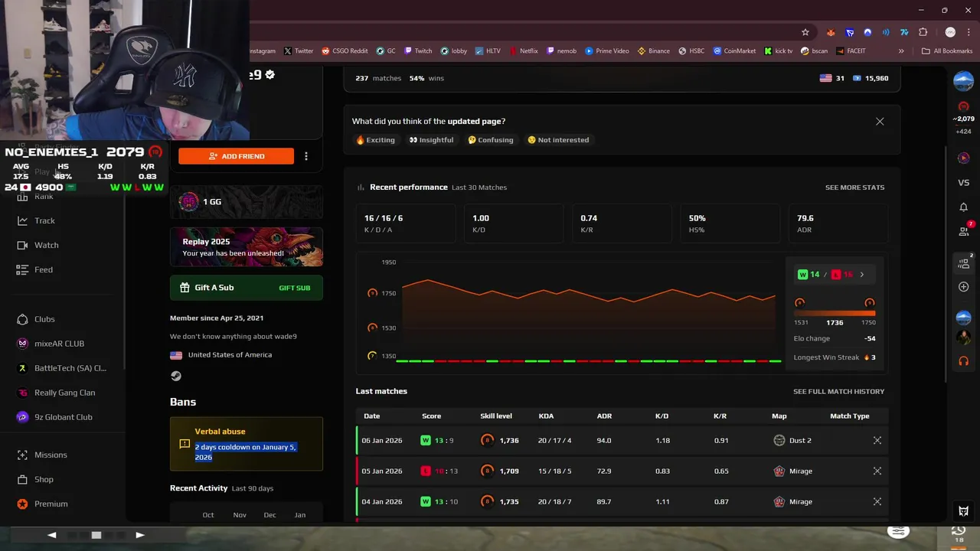980x551 pixels.
Task: Open the orange headset support icon
Action: click(964, 360)
